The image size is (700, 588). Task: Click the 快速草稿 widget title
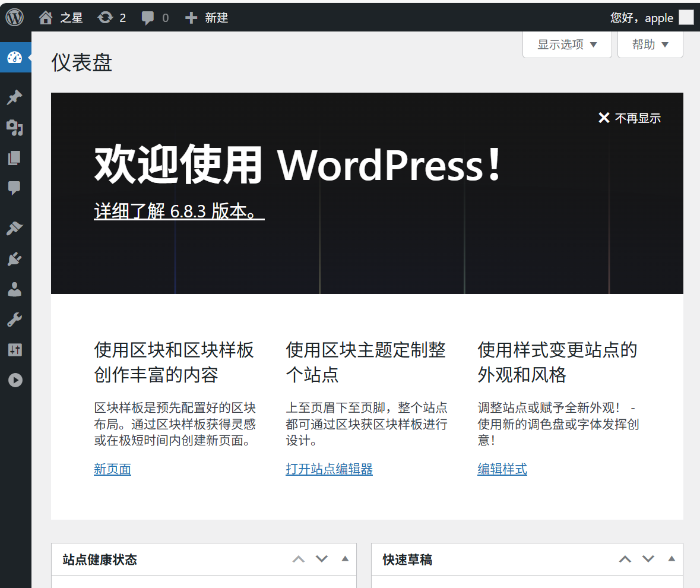407,559
